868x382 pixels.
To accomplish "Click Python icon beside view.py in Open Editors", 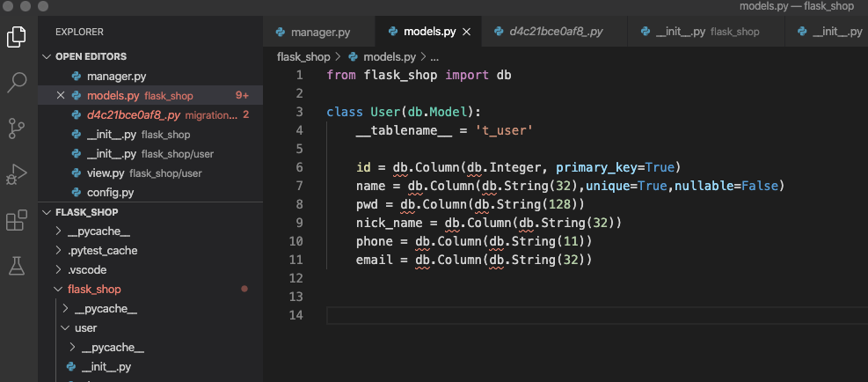I will pos(77,173).
